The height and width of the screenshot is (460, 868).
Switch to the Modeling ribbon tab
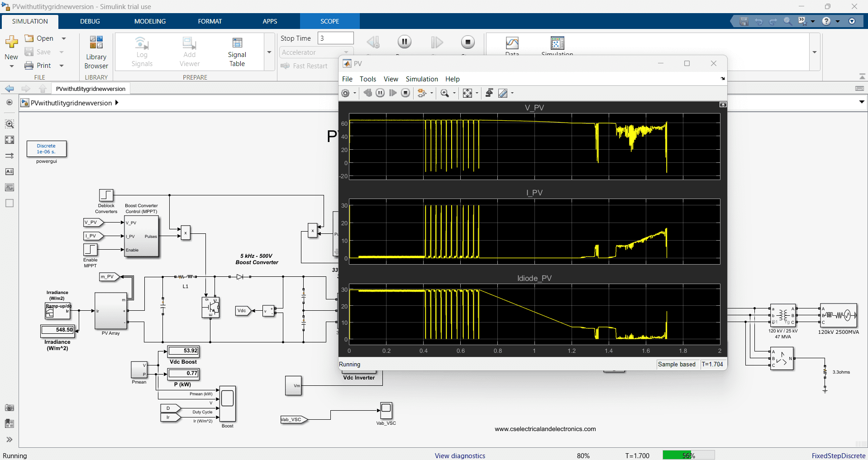pos(150,21)
